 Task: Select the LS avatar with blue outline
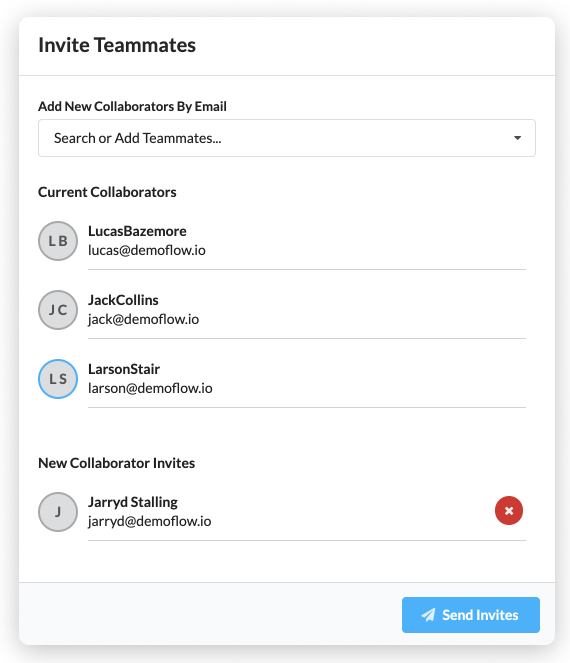pyautogui.click(x=58, y=379)
